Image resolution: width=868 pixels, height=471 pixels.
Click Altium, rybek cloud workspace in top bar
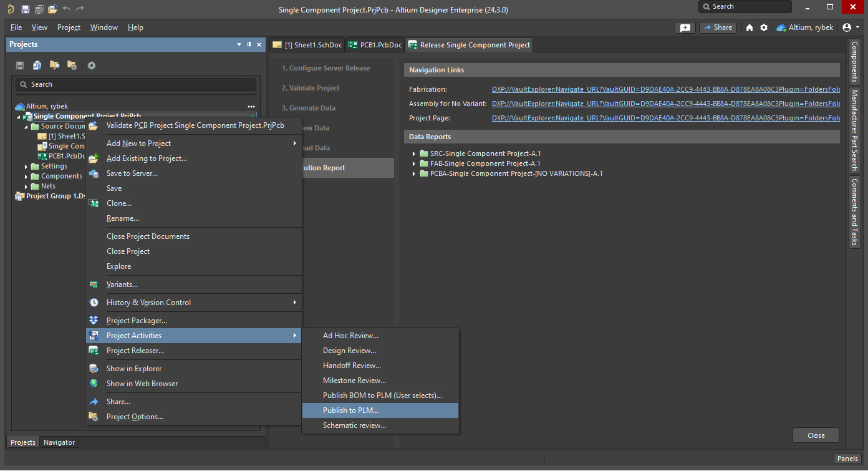(805, 27)
